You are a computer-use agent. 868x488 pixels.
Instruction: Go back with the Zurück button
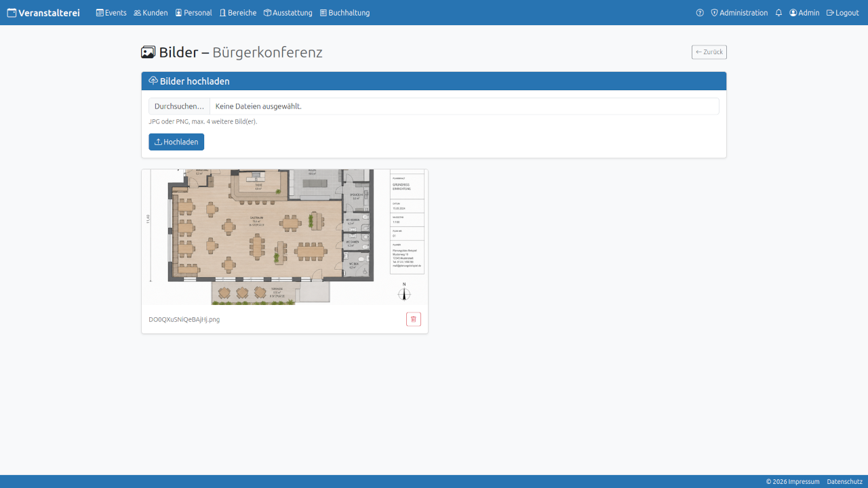pyautogui.click(x=709, y=52)
